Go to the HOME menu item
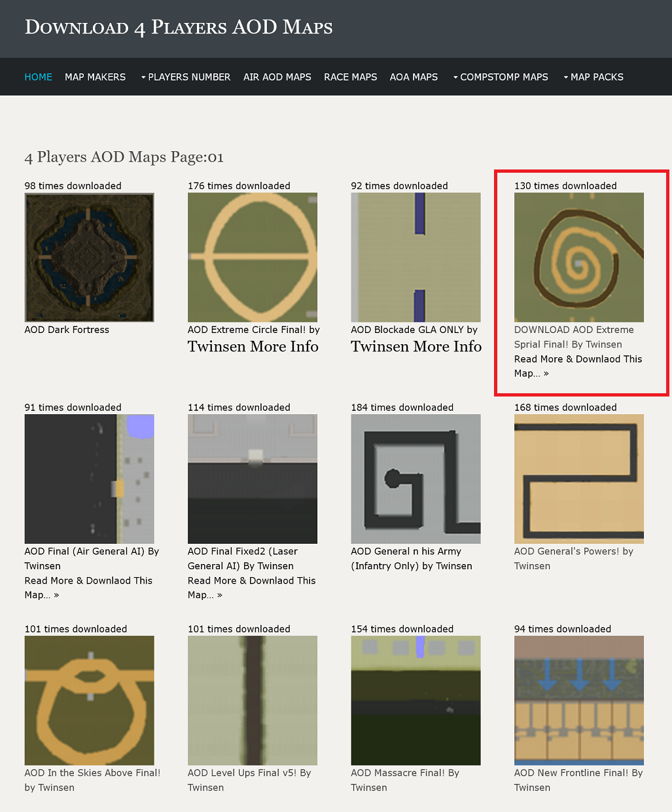This screenshot has height=812, width=672. click(x=38, y=77)
